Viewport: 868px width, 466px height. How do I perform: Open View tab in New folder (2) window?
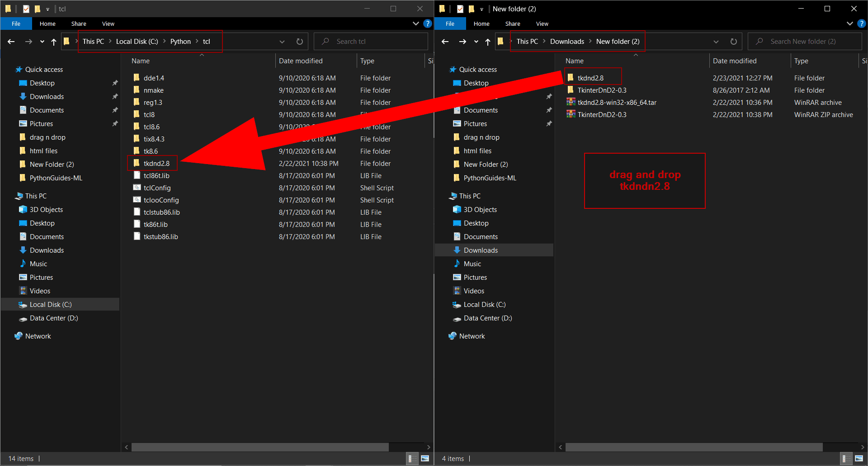click(x=542, y=24)
